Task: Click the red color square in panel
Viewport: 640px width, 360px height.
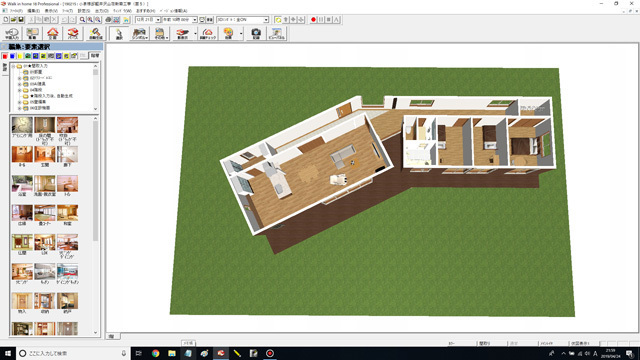Action: tap(5, 56)
